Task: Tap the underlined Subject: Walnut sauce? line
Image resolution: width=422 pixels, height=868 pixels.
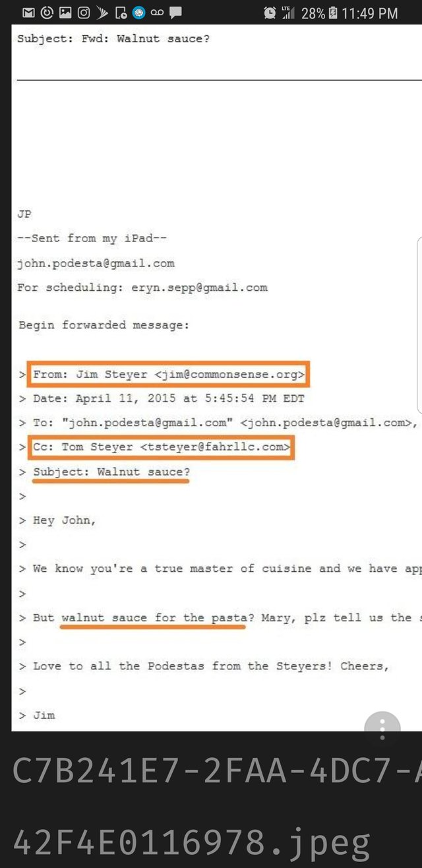Action: 111,472
